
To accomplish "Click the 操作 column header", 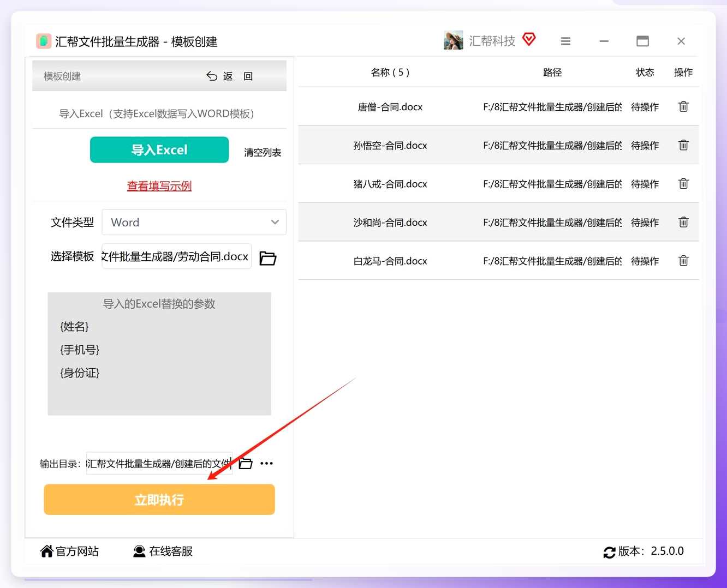I will (x=683, y=73).
